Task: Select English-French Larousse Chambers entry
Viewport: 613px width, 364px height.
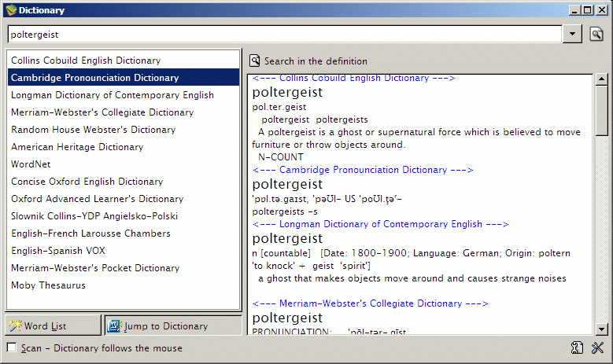Action: 90,233
